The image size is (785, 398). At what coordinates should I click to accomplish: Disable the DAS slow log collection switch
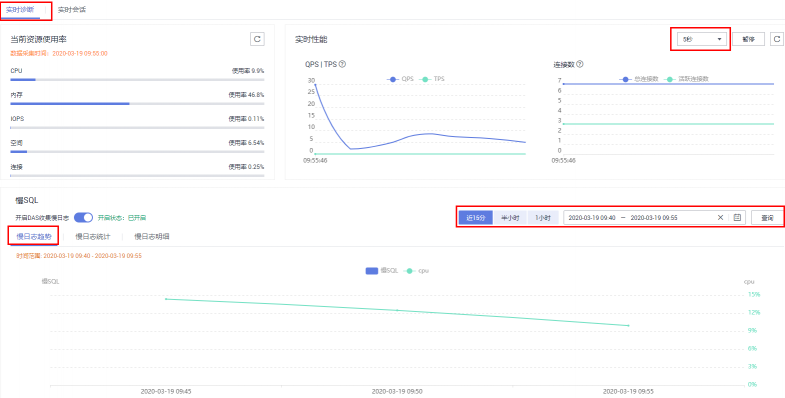[84, 218]
